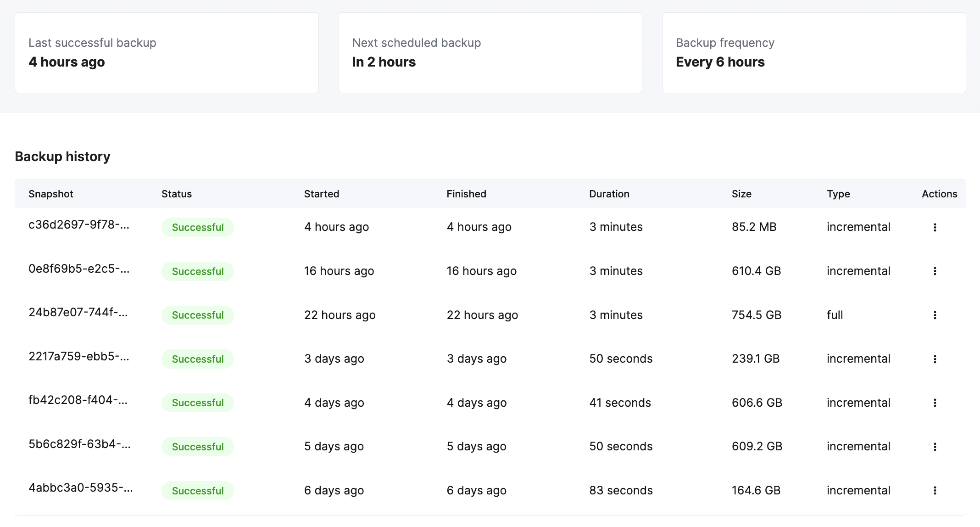
Task: Open actions menu for snapshot 0e8f69b5-e2c5
Action: (935, 271)
